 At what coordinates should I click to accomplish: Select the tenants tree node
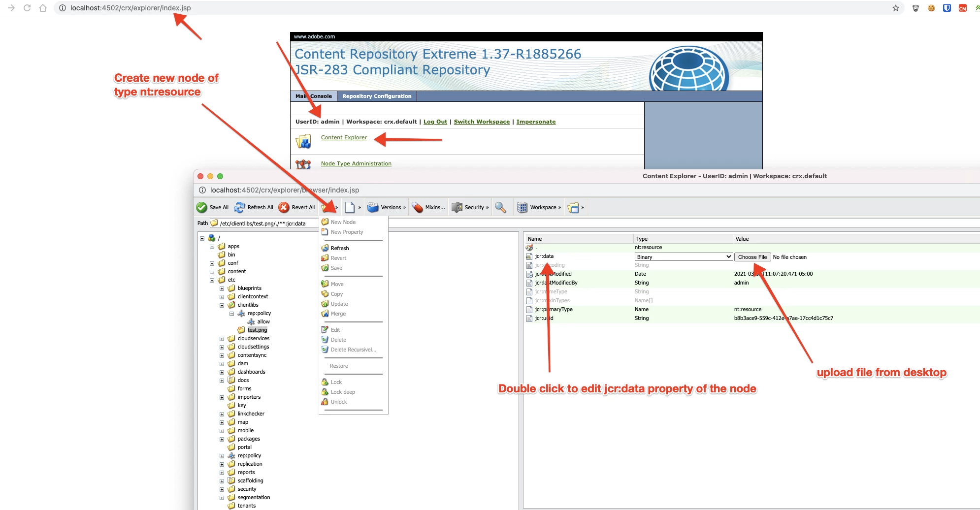tap(247, 506)
